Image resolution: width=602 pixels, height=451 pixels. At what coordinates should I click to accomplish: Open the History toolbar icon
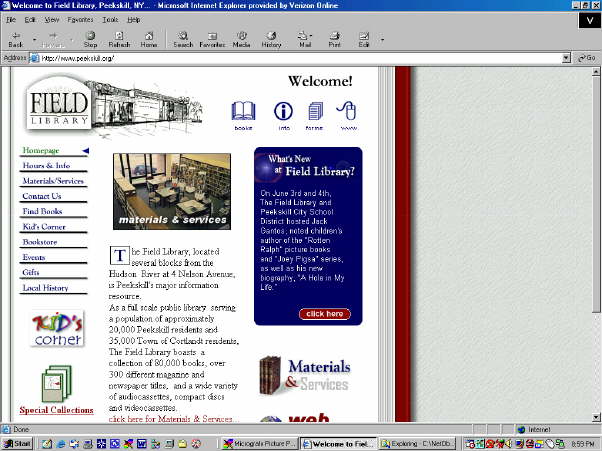point(271,40)
